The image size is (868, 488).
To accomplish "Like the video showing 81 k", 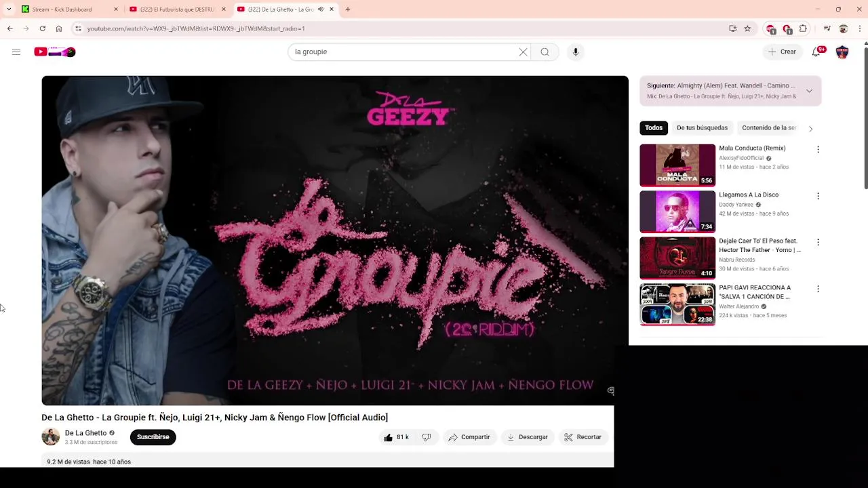I will click(396, 437).
